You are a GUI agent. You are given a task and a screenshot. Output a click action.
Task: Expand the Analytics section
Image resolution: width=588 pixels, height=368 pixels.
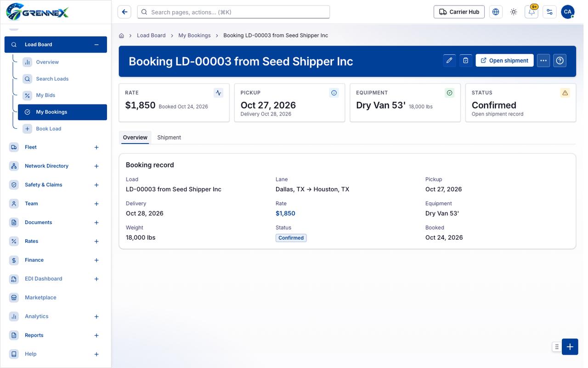(96, 316)
